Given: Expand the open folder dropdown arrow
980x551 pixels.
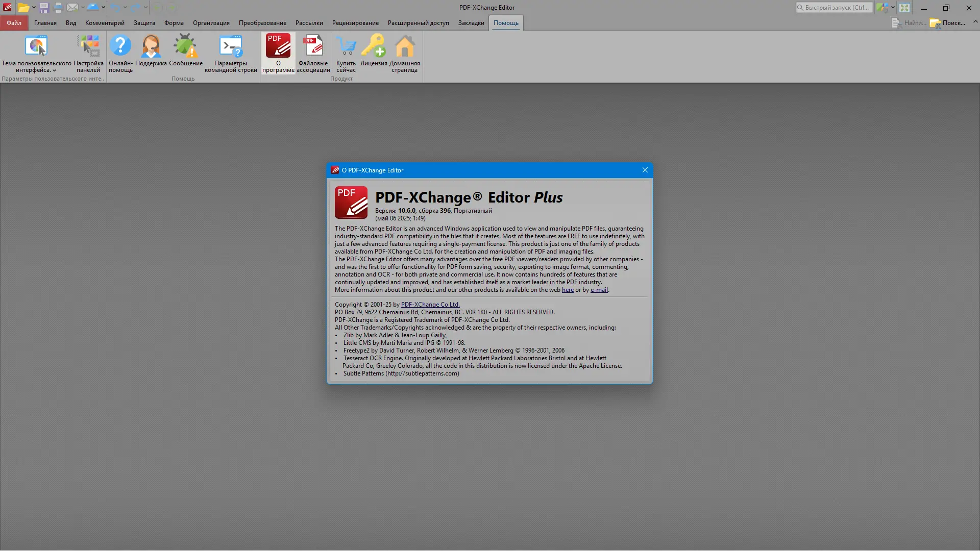Looking at the screenshot, I should coord(34,8).
